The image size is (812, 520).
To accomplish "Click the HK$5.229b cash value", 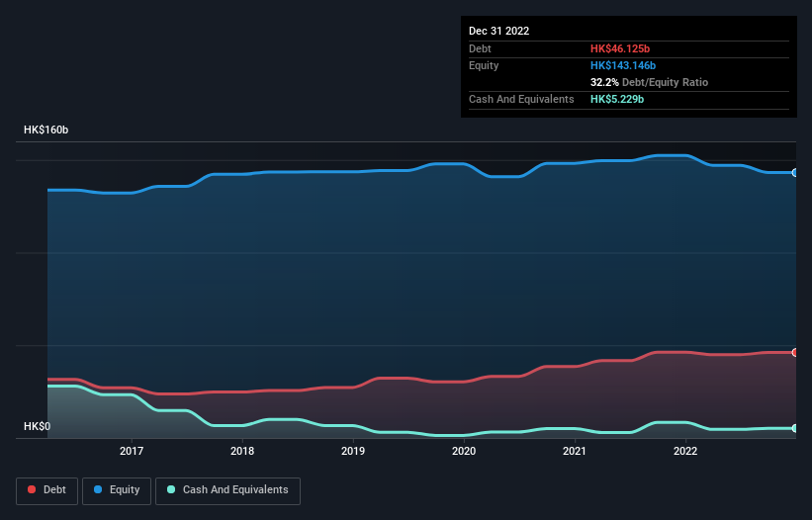I will click(x=617, y=99).
